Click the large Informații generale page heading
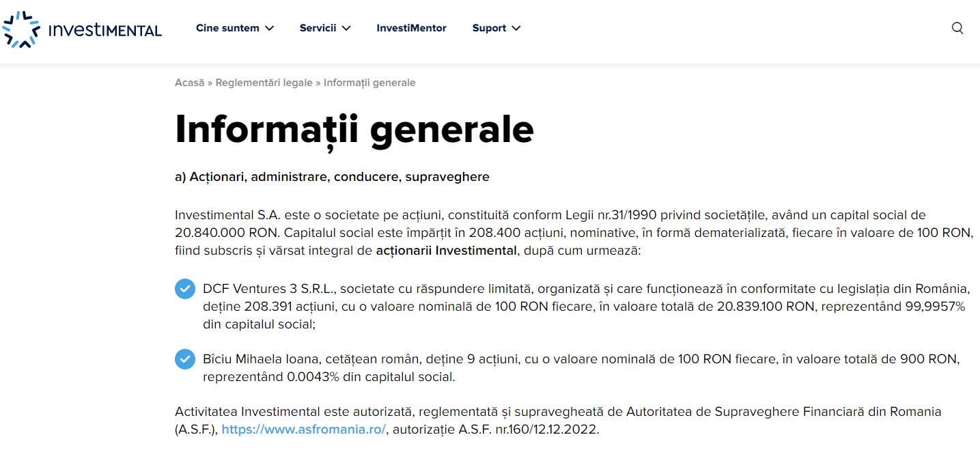 (x=354, y=128)
